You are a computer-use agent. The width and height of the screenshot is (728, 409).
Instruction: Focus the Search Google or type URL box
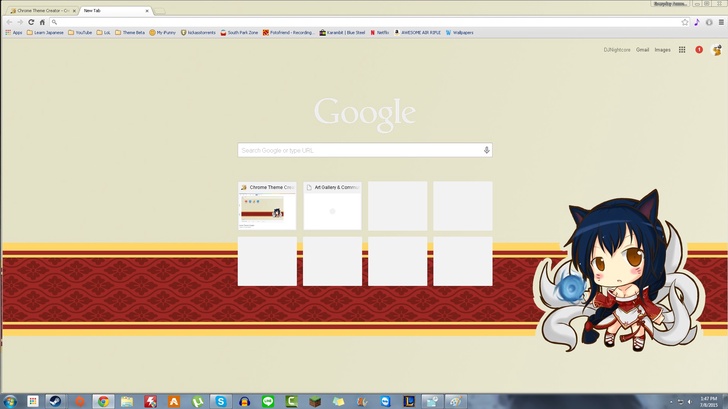pos(365,150)
